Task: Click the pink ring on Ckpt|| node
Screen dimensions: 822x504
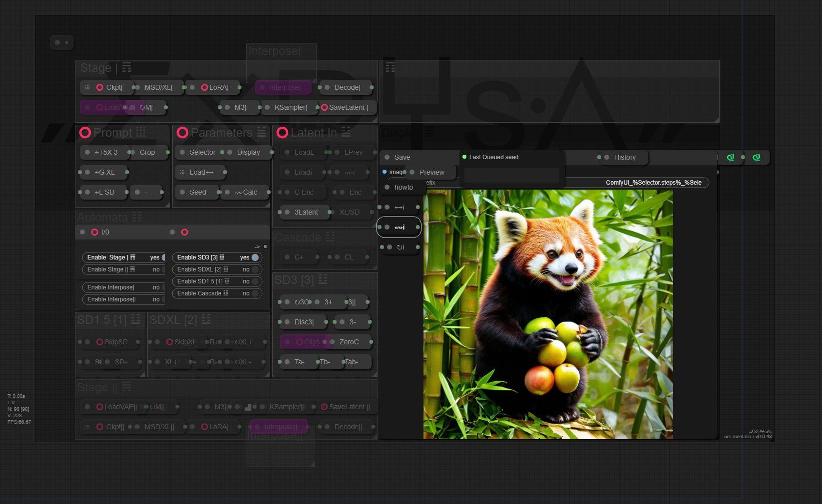Action: click(x=100, y=427)
